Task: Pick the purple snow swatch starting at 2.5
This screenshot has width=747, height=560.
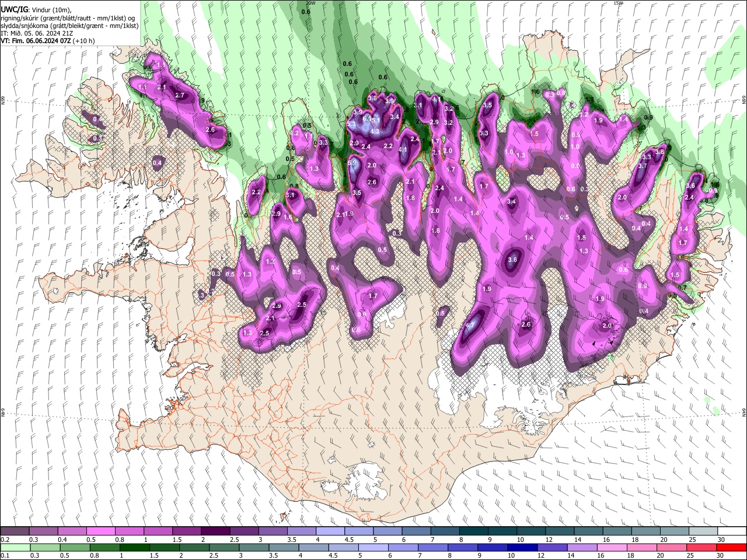Action: (244, 531)
